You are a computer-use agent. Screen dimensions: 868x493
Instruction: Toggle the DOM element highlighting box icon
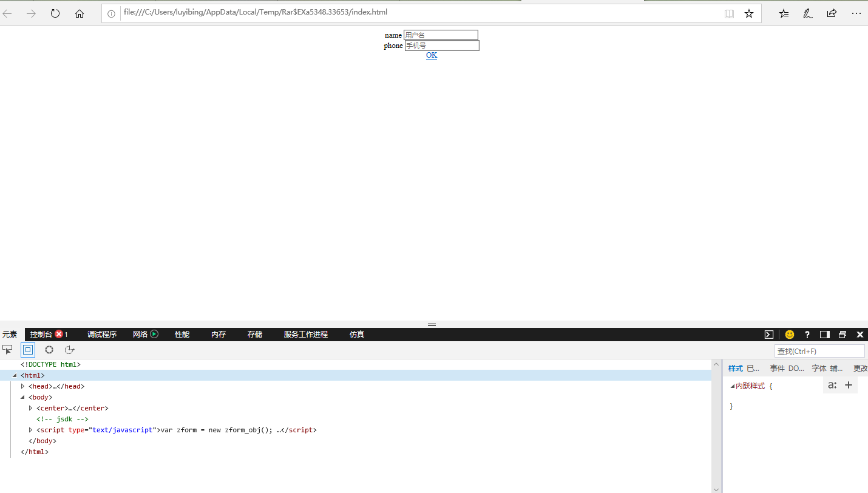[28, 350]
